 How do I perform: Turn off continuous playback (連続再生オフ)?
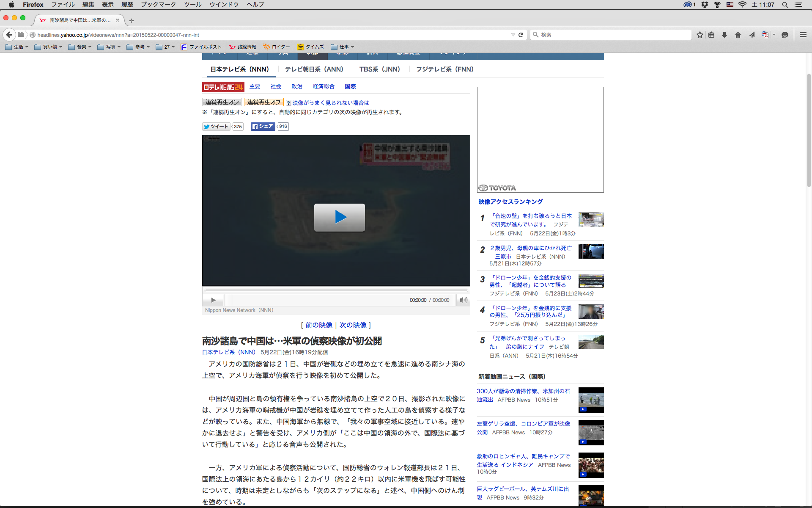click(x=263, y=102)
